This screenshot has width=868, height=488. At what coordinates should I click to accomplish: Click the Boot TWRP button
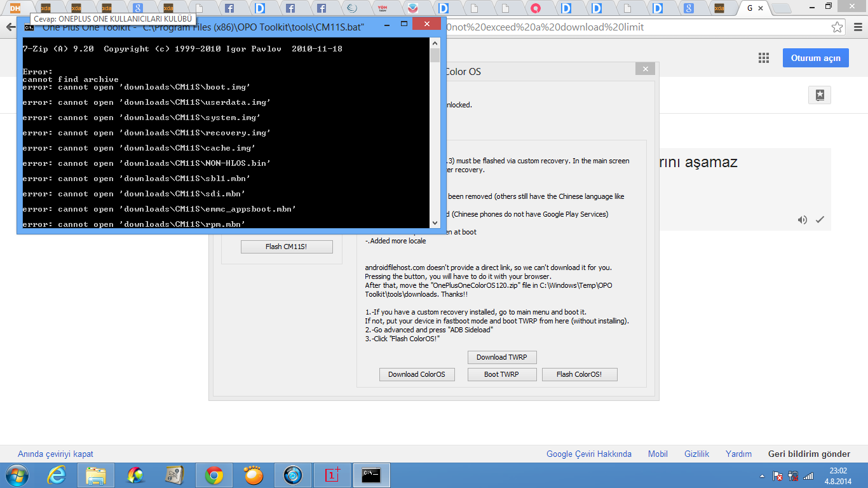[x=501, y=374]
